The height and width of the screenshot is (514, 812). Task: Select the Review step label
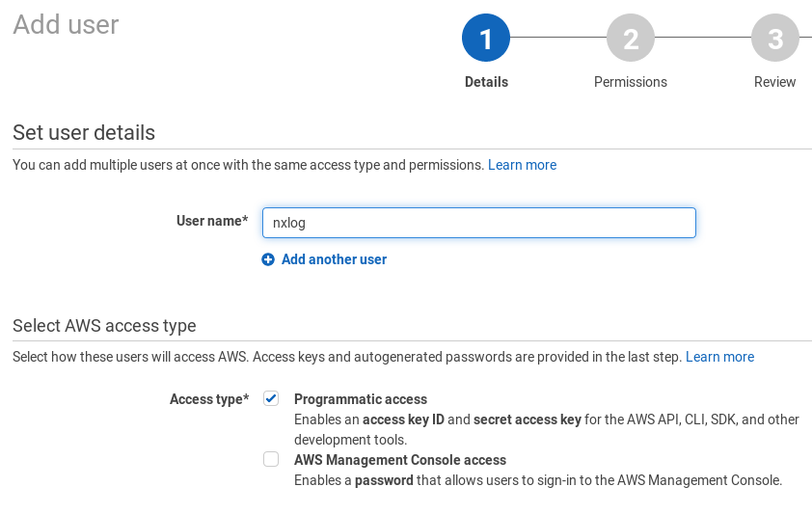pos(774,82)
